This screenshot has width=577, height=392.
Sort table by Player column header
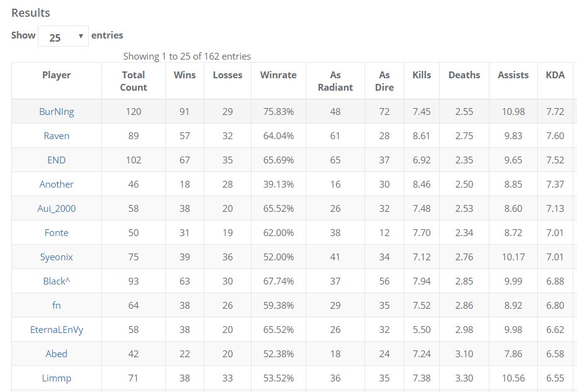pos(57,75)
